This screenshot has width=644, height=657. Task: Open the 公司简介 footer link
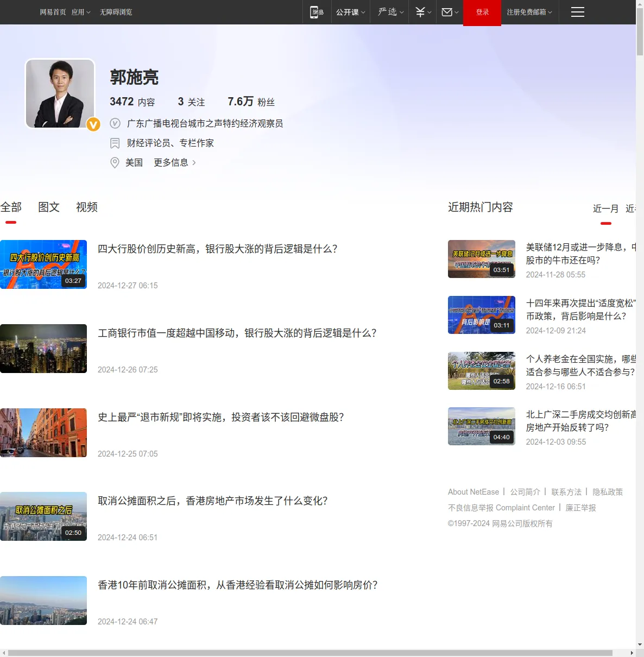[525, 492]
